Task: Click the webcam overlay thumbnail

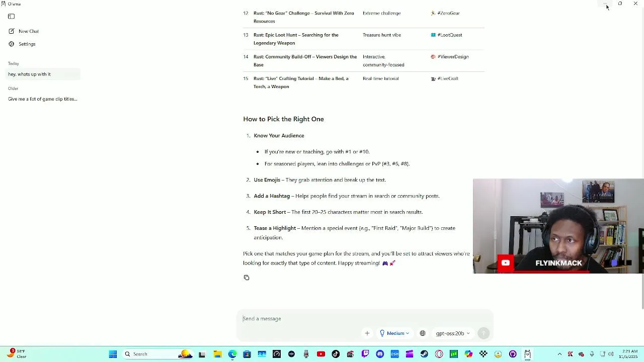Action: pyautogui.click(x=558, y=226)
